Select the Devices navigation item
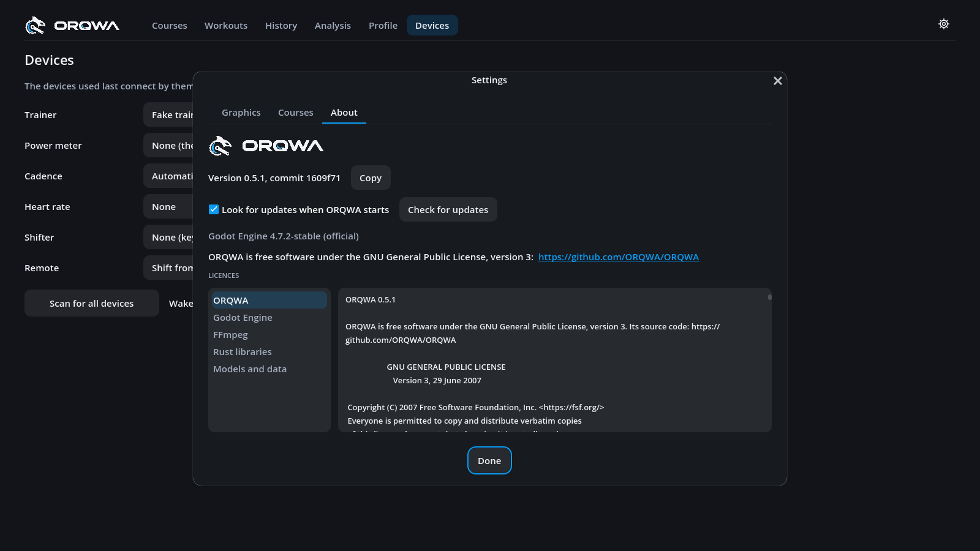Image resolution: width=980 pixels, height=551 pixels. [432, 26]
